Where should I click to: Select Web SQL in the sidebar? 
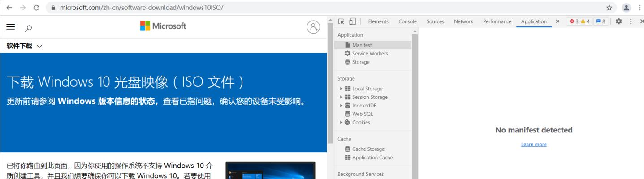click(362, 114)
